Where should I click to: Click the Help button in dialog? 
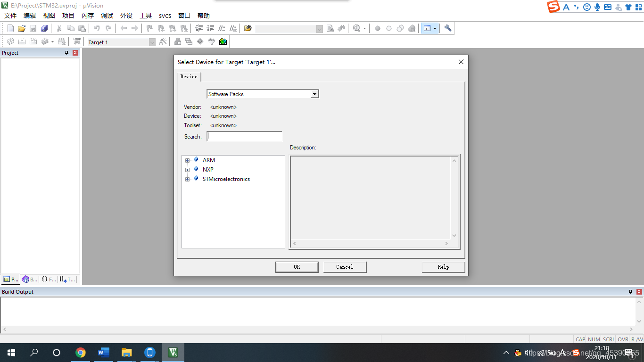[444, 267]
